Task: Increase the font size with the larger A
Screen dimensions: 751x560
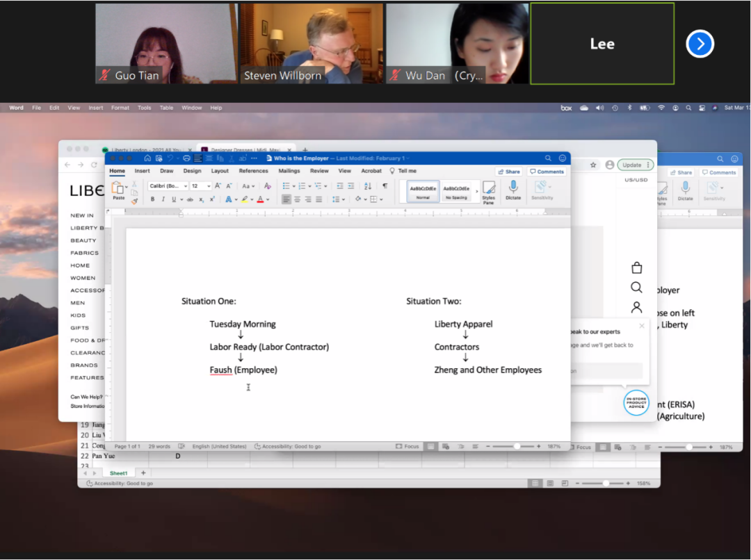Action: tap(218, 186)
